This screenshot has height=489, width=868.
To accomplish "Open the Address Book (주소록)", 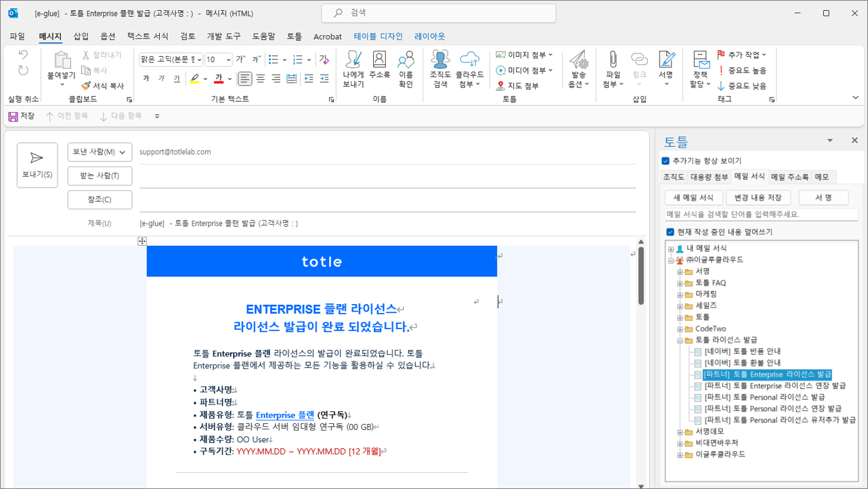I will click(379, 65).
